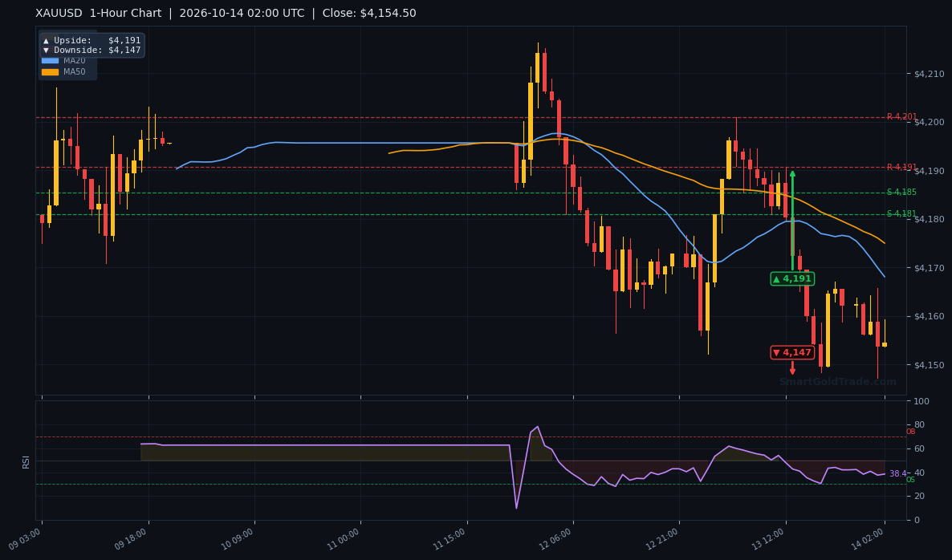The image size is (952, 560).
Task: Click the RSI axis value 20
Action: click(919, 497)
